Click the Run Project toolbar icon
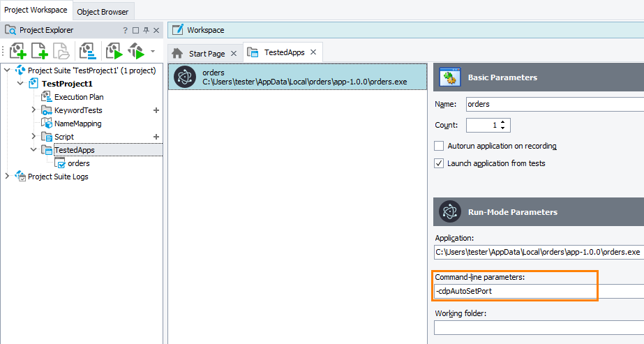 (114, 51)
